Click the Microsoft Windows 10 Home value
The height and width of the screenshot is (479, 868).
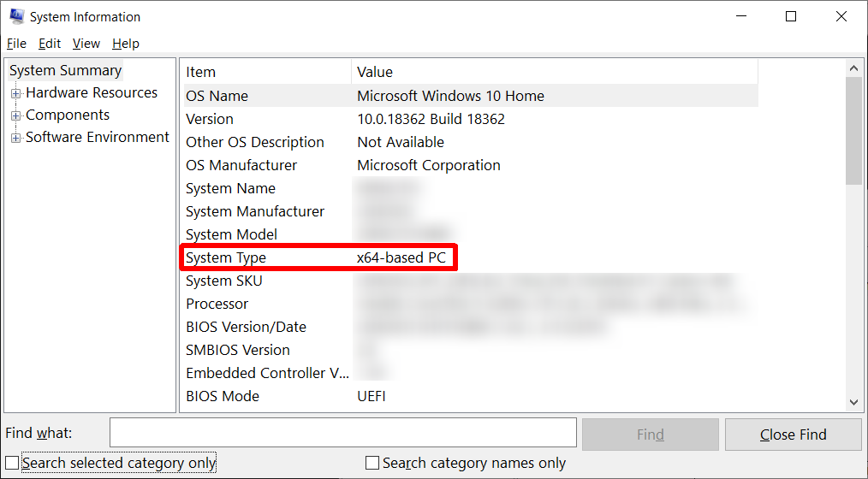450,96
